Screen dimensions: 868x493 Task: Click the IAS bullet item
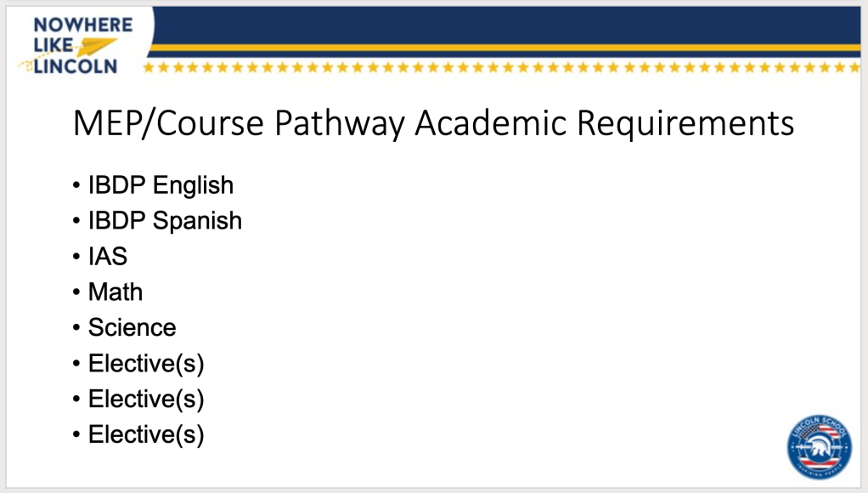108,256
